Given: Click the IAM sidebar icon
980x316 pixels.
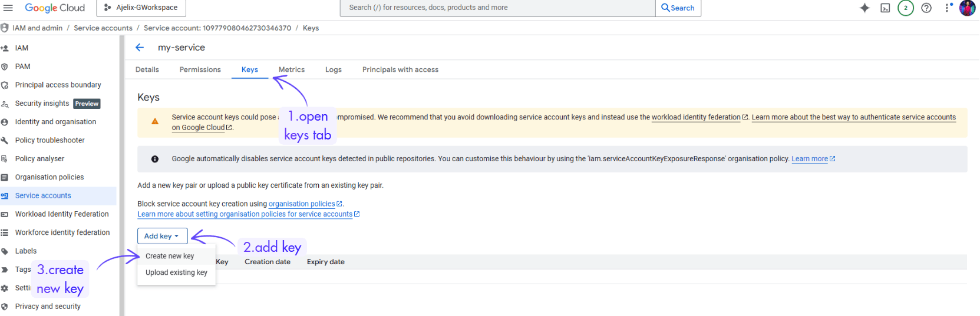Looking at the screenshot, I should 5,48.
